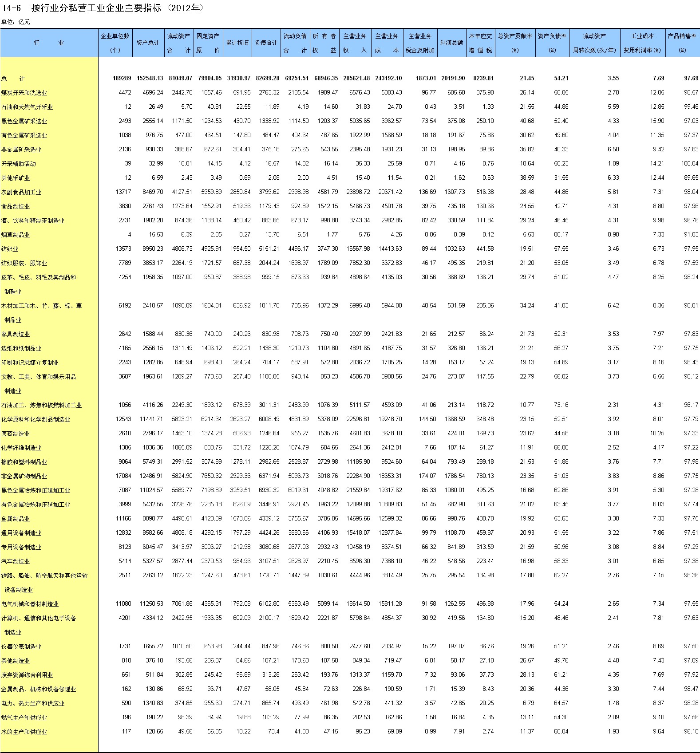Select the 家具制造业 row label
Screen dimensions: 700x753
[16, 334]
